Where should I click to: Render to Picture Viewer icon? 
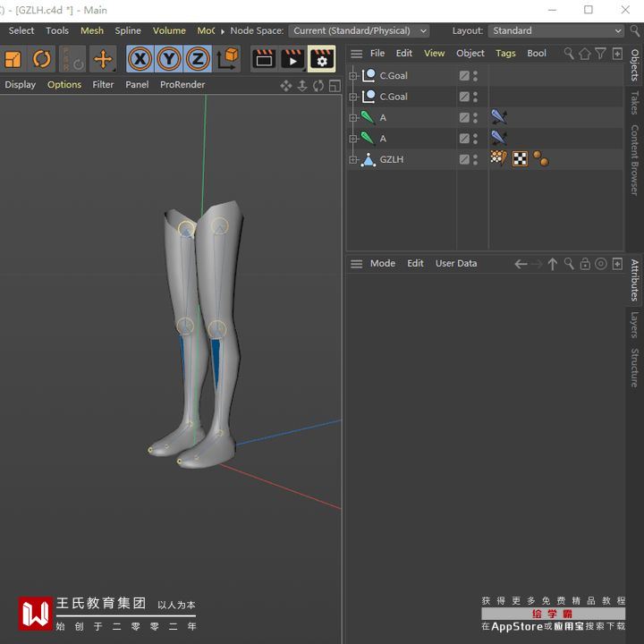pyautogui.click(x=292, y=59)
